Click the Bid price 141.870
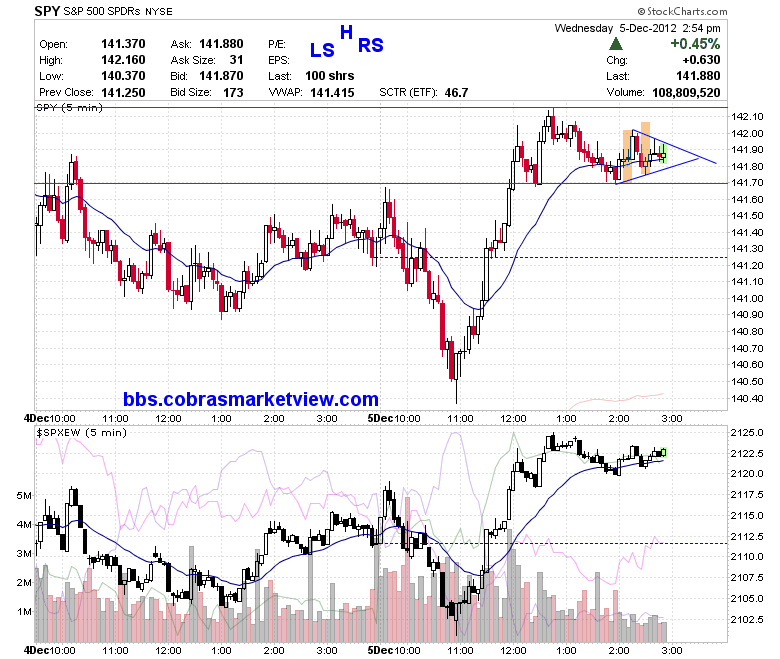 pos(221,76)
